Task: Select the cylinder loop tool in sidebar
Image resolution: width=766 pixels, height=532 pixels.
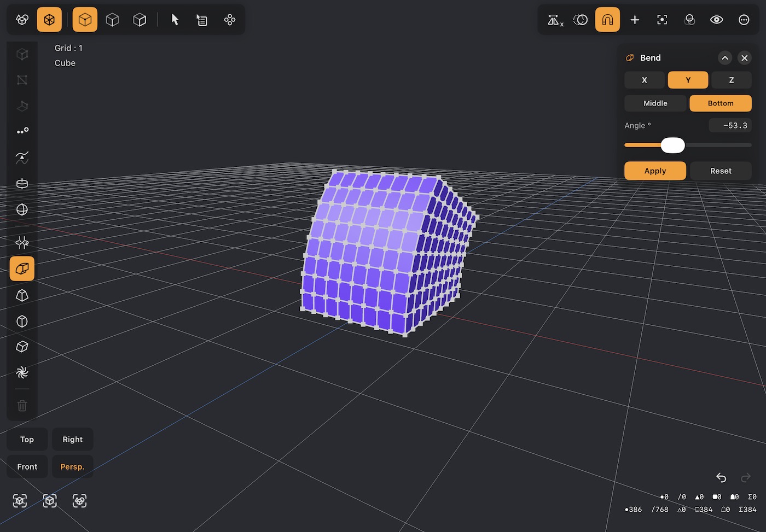Action: pos(22,184)
